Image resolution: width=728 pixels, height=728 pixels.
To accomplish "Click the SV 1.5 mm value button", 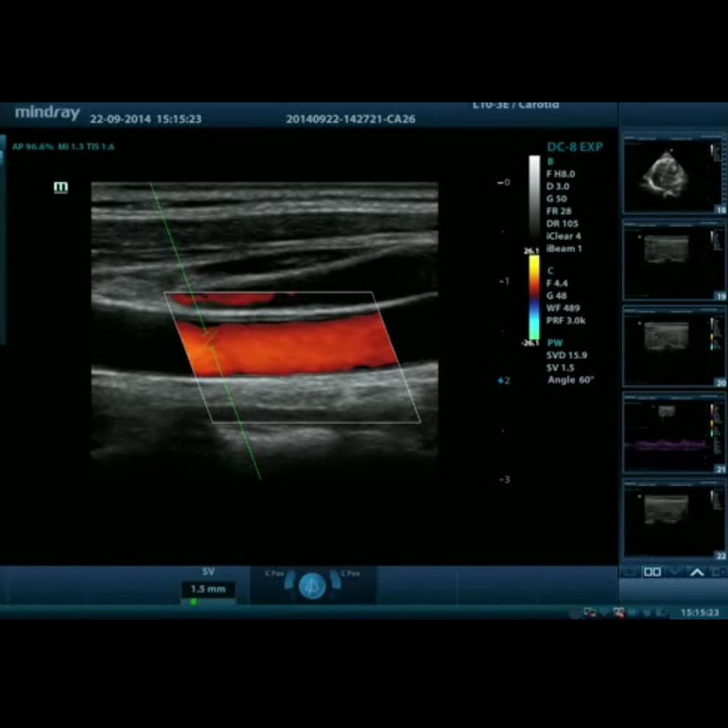I will [208, 589].
